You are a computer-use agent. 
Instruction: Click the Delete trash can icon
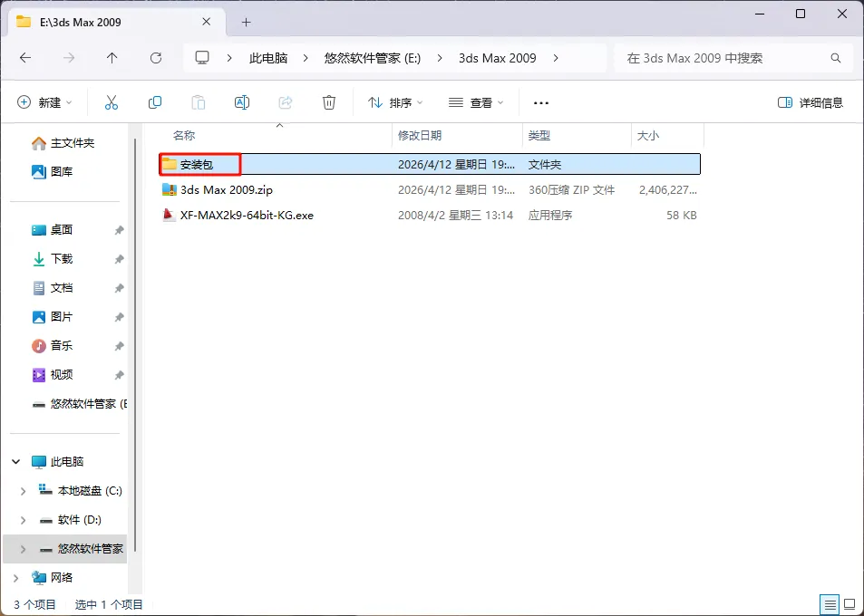tap(329, 102)
